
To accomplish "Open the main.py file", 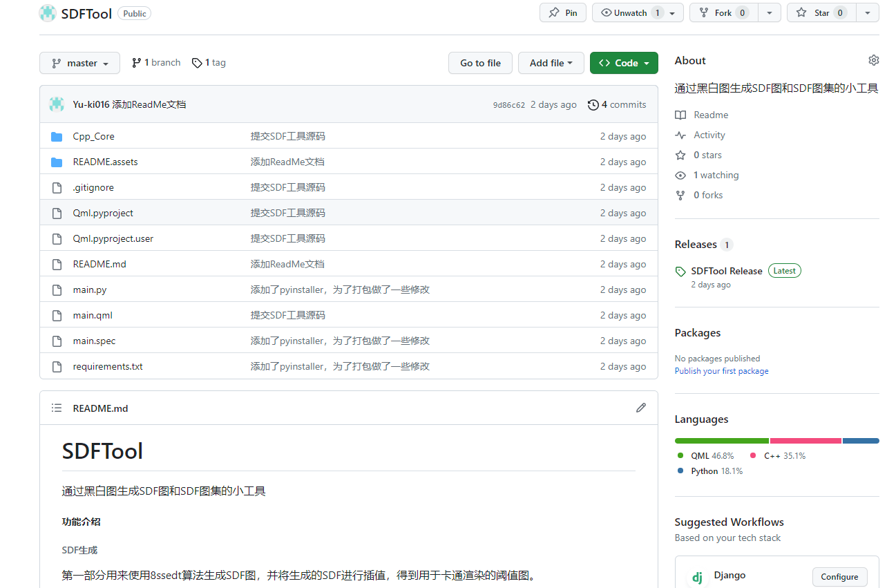I will (89, 290).
